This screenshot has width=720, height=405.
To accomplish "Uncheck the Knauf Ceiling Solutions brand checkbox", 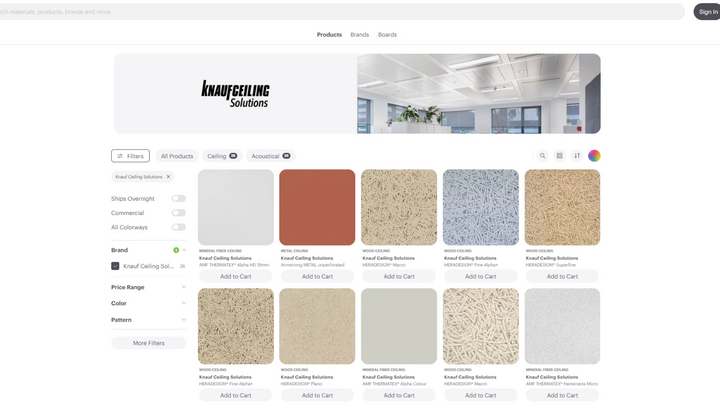I will tap(115, 266).
